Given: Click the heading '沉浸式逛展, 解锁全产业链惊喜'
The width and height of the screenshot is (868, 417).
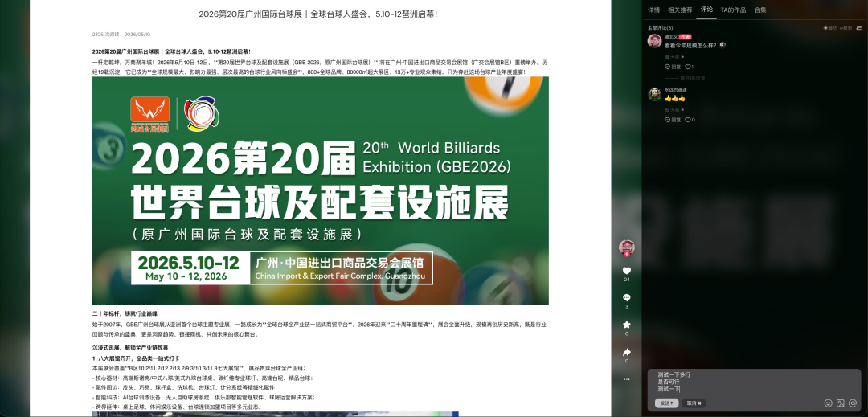Looking at the screenshot, I should [x=130, y=348].
